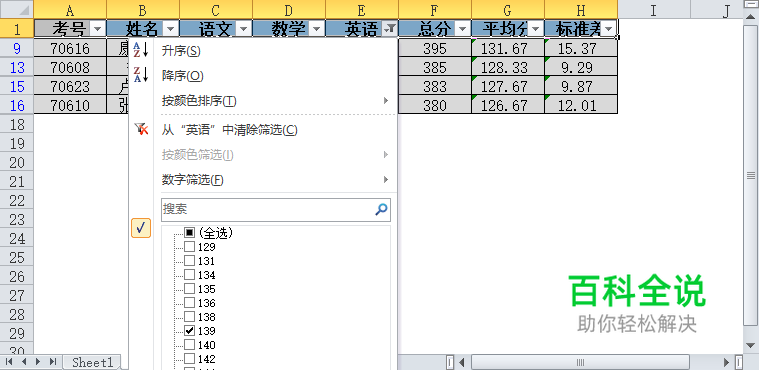Click the active 英语 filter button
759x370 pixels.
(390, 30)
